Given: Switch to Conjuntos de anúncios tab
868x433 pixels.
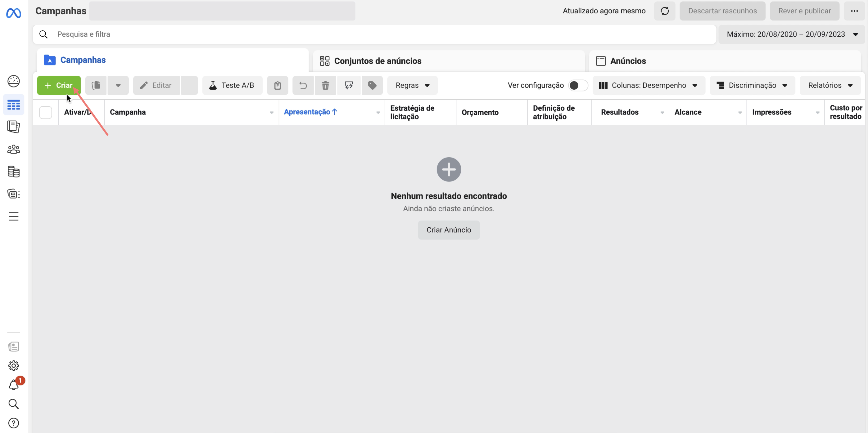Looking at the screenshot, I should [x=377, y=61].
